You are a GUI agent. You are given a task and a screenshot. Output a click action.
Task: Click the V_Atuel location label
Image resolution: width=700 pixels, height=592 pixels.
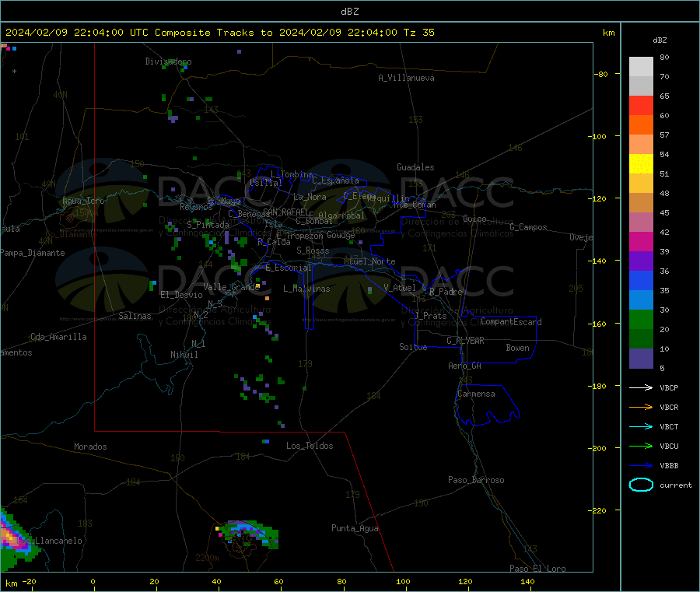pos(400,288)
